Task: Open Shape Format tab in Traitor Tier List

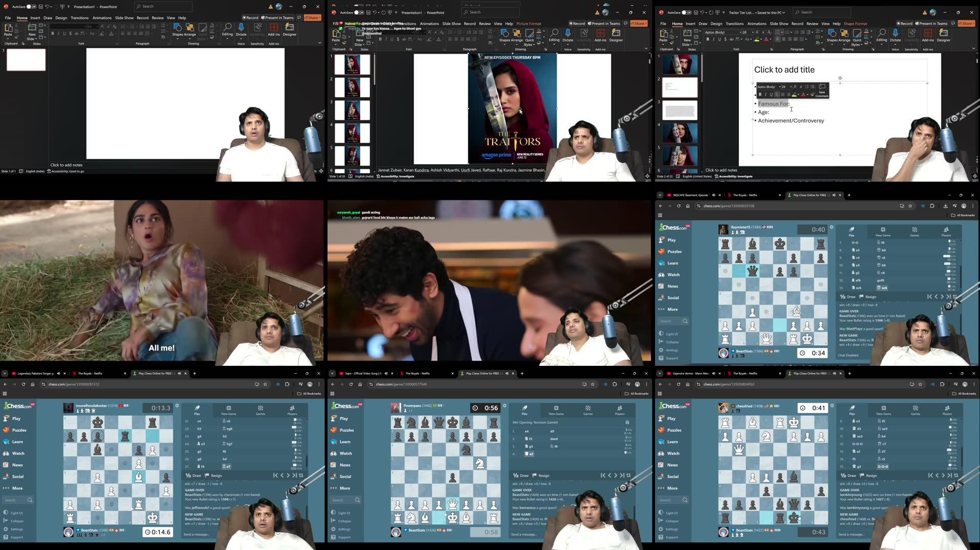Action: pyautogui.click(x=855, y=24)
